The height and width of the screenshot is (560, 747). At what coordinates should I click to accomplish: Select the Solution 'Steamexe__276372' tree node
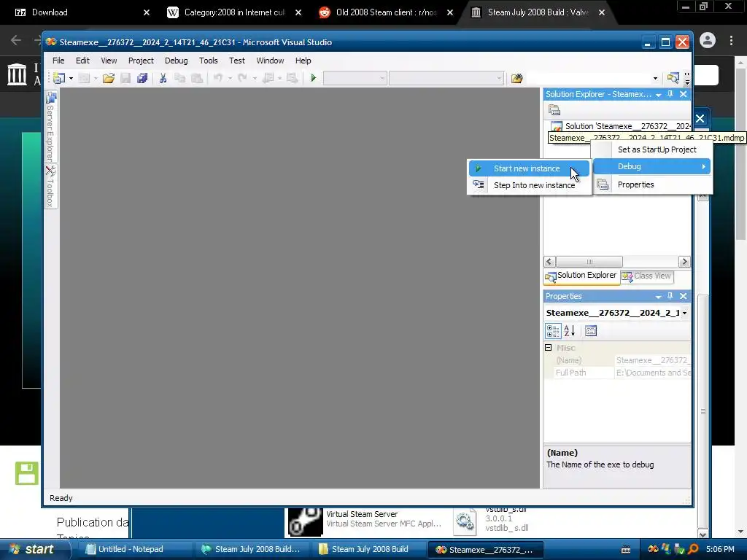click(x=622, y=126)
